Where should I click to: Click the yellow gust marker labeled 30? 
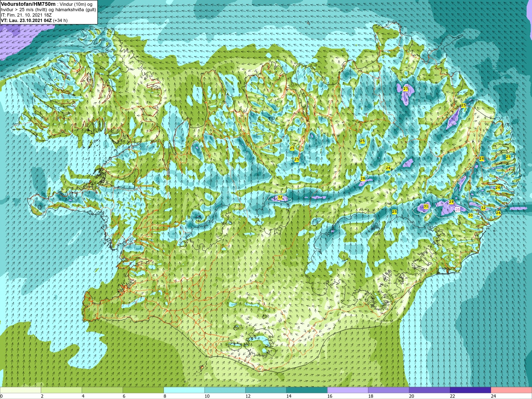click(x=470, y=215)
